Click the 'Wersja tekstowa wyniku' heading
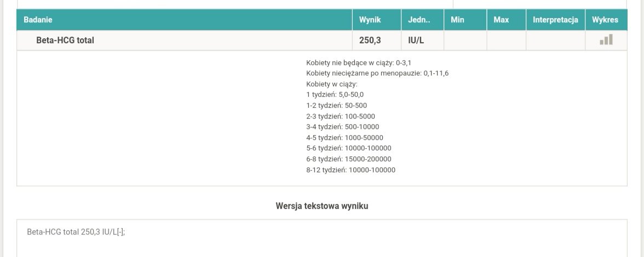Screen dimensions: 644x257 click(x=322, y=206)
